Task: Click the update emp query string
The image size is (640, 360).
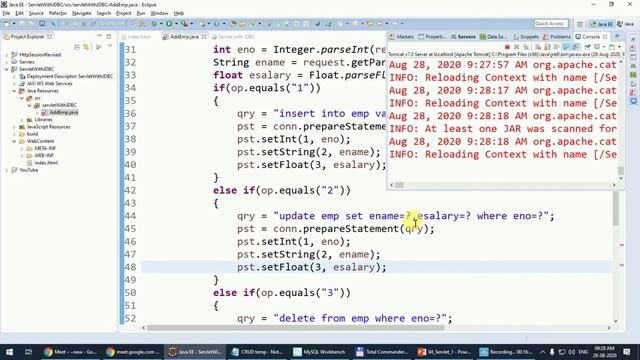Action: click(411, 216)
